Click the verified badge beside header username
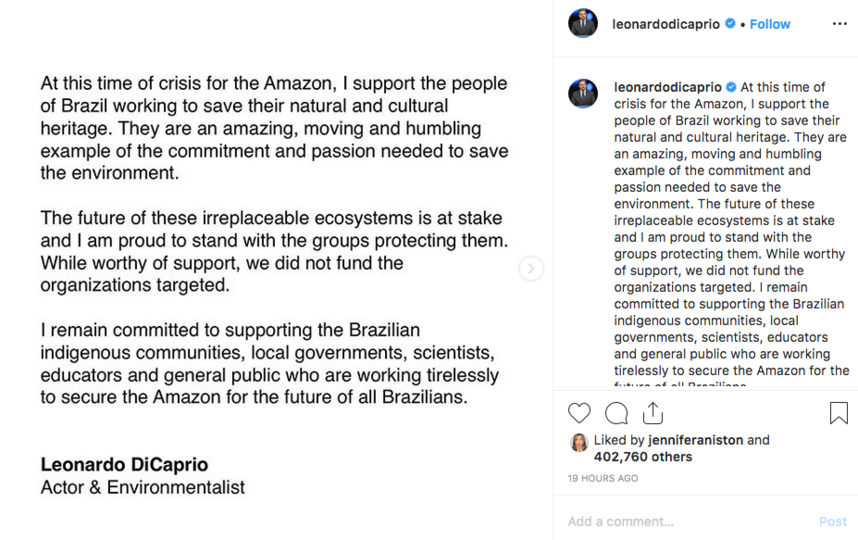Image resolution: width=858 pixels, height=540 pixels. [x=730, y=24]
